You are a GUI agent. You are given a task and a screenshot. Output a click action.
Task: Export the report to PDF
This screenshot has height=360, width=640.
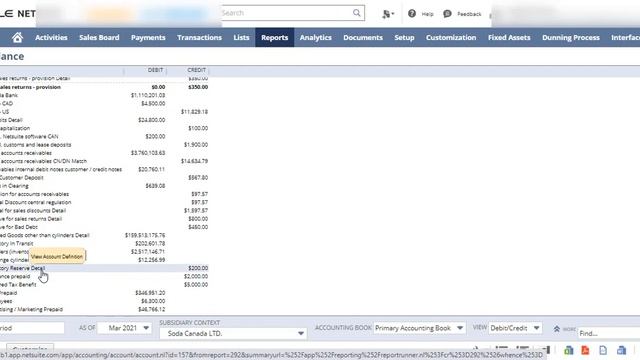(x=585, y=350)
